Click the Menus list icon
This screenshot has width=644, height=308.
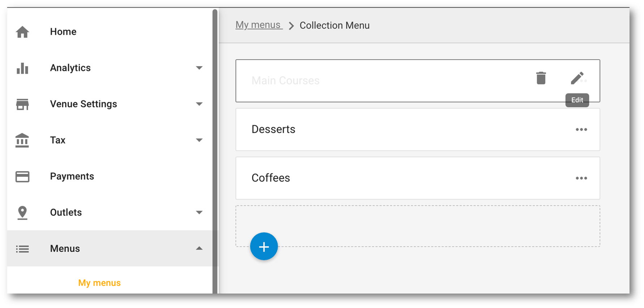22,249
